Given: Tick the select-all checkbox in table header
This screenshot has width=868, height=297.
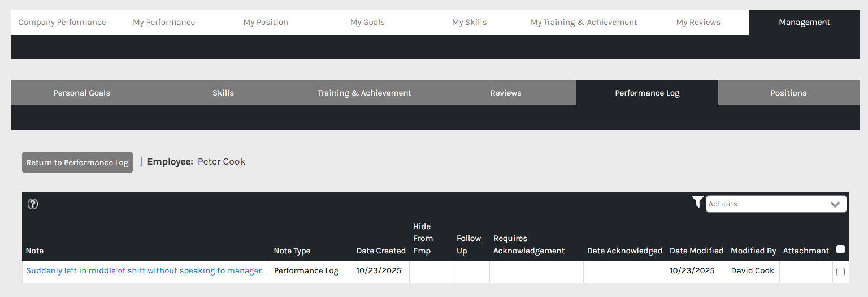Looking at the screenshot, I should (840, 249).
